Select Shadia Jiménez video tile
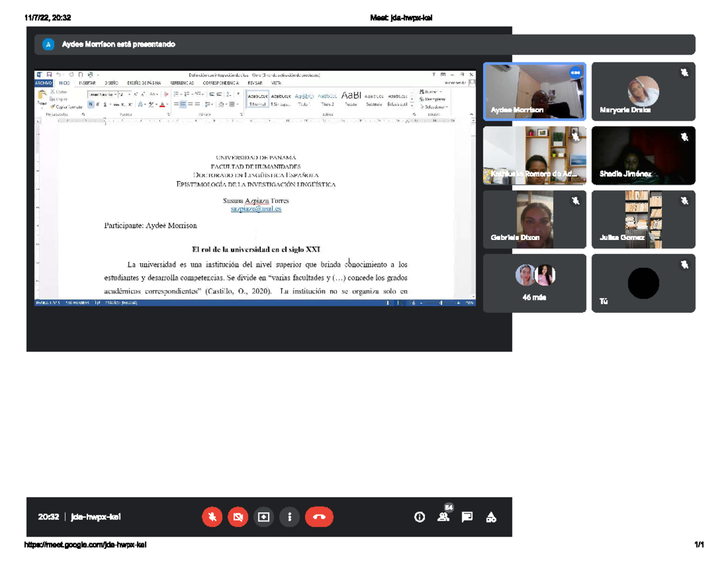Screen dimensions: 728x562 tap(643, 156)
